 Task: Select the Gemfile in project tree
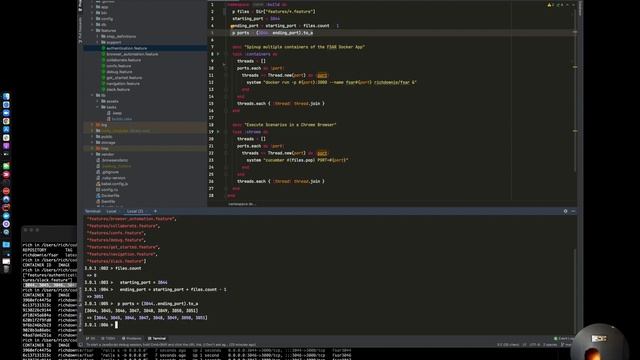(108, 201)
